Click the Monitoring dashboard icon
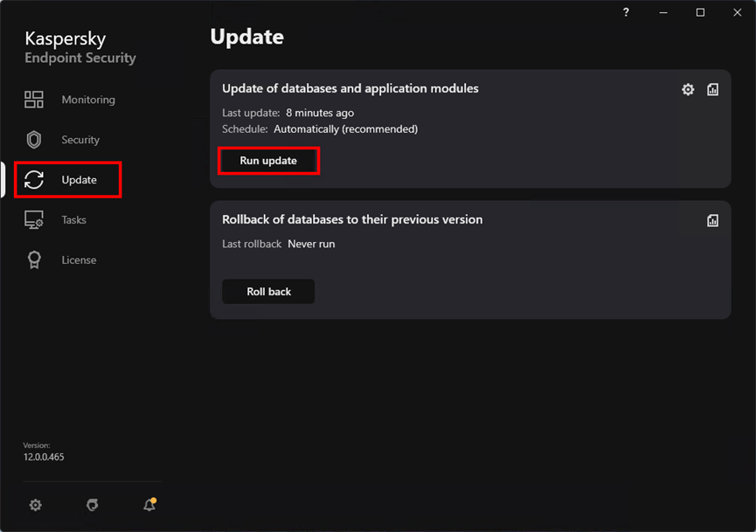756x532 pixels. (34, 100)
